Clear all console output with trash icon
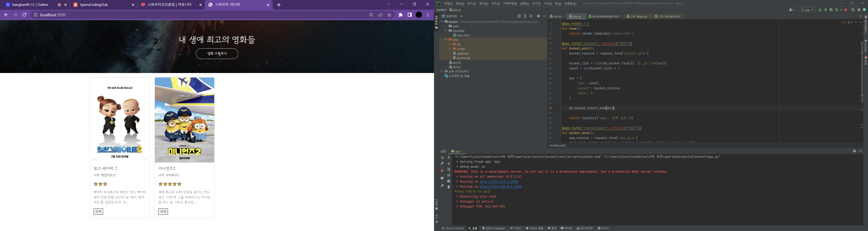 (449, 187)
